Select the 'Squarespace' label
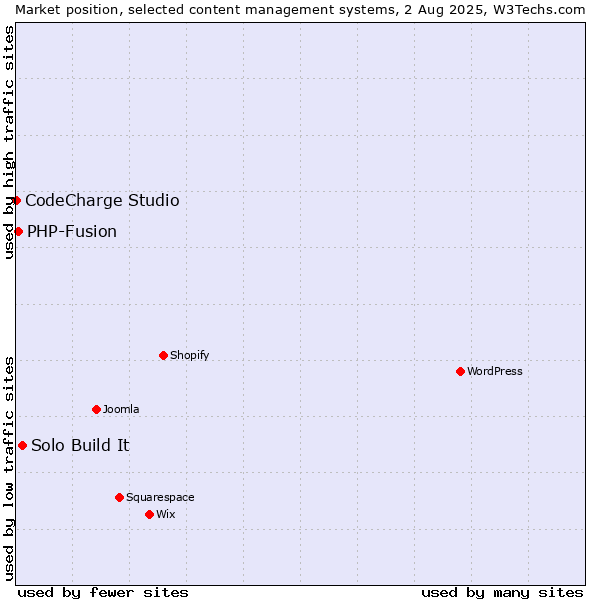 tap(160, 497)
